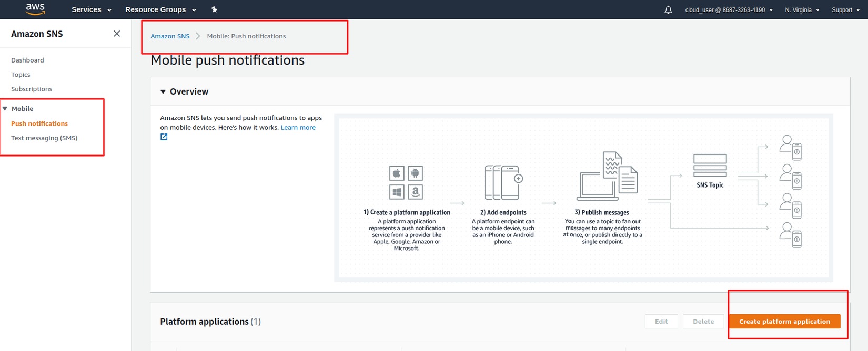Open the Services dropdown menu
868x351 pixels.
click(x=92, y=9)
